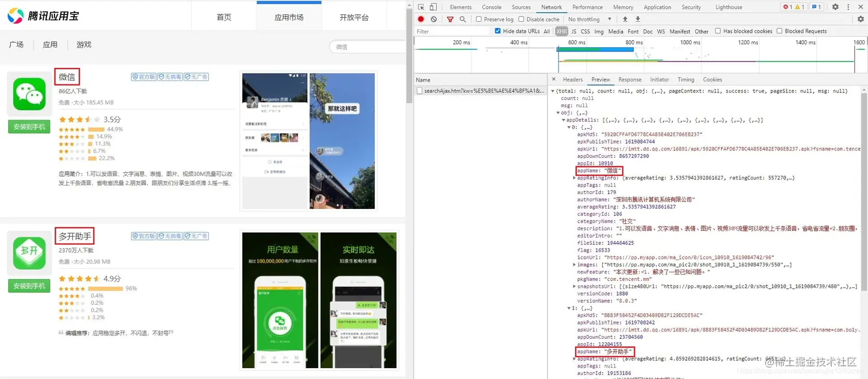This screenshot has width=868, height=379.
Task: Open DevTools main settings gear icon
Action: (835, 7)
